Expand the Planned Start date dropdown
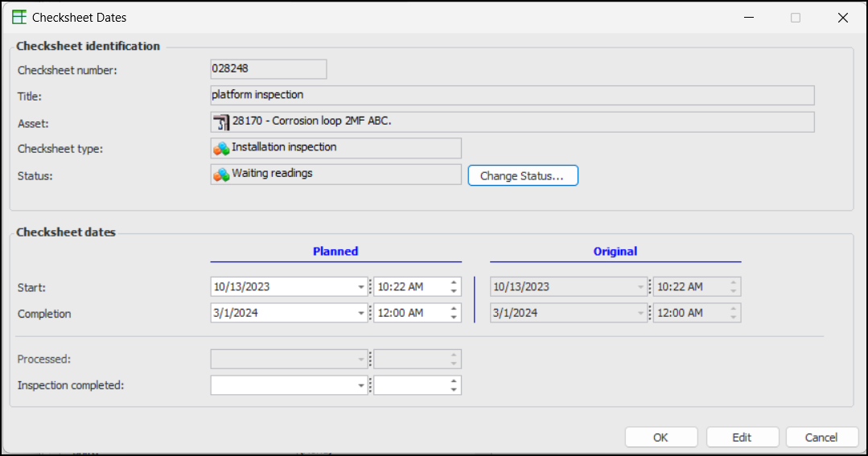The image size is (868, 456). pos(360,287)
